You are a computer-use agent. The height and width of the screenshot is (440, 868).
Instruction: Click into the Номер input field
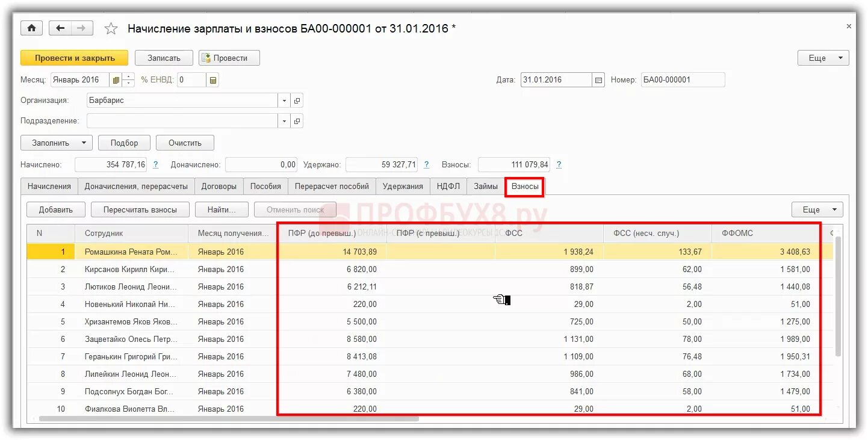point(683,80)
